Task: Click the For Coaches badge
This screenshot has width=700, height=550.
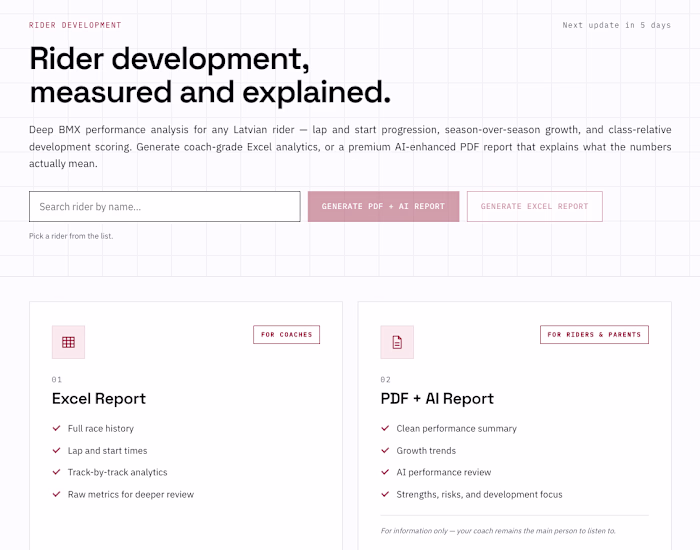Action: click(x=287, y=334)
